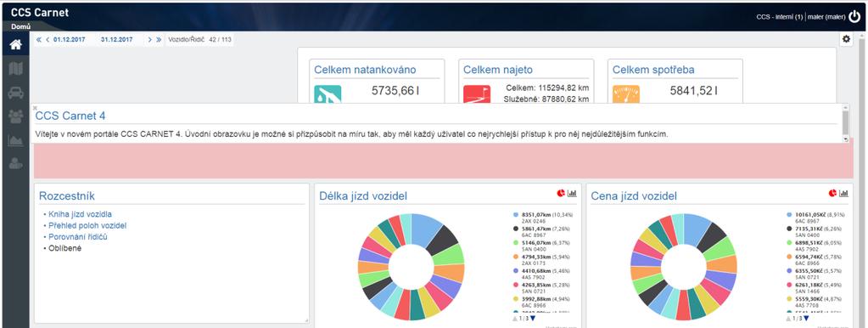Click the CCS - interní (1) account label
Screen dimensions: 868x328
pos(780,17)
